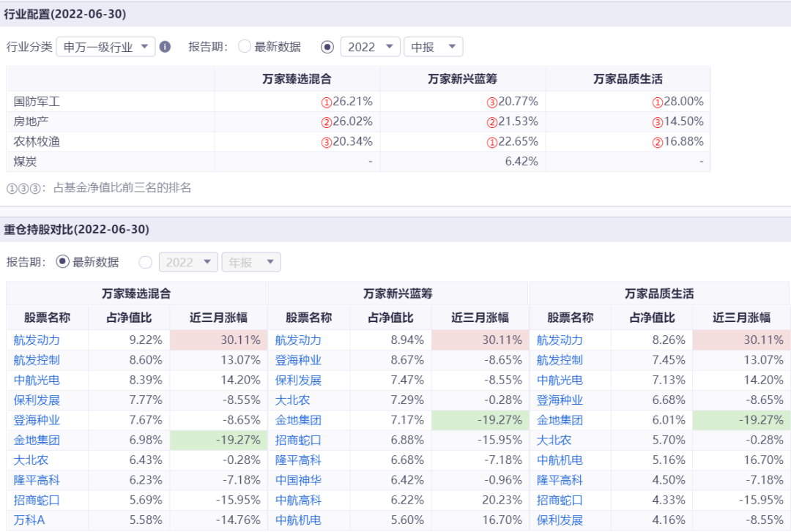Click 股票名称 column header under 万家臻选混合
Viewport: 791px width, 532px height.
(x=48, y=317)
